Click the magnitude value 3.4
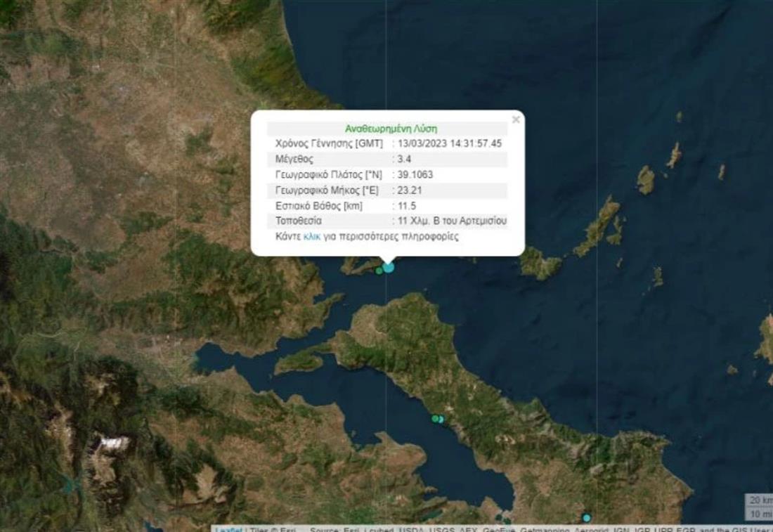 (404, 159)
